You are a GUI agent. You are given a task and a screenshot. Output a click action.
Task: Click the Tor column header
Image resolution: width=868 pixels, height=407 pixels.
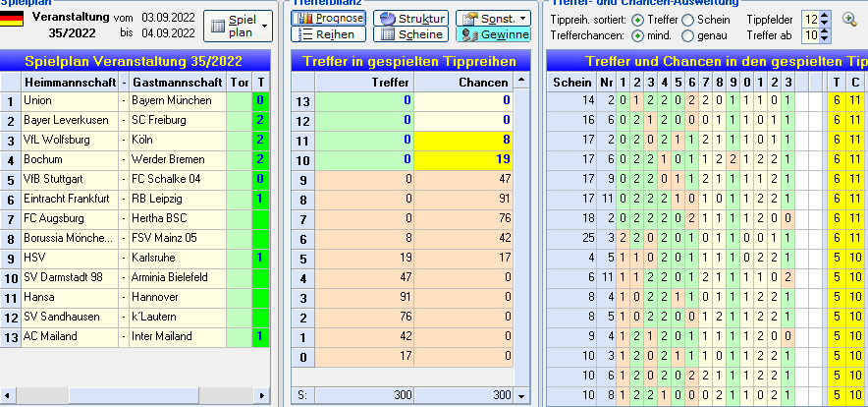tap(240, 83)
